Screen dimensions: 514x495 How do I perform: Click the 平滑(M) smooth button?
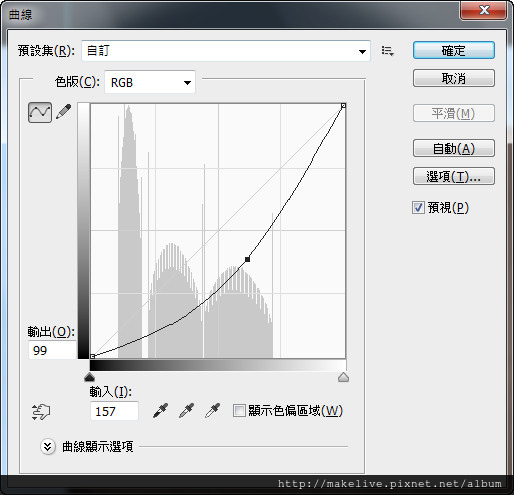coord(454,113)
